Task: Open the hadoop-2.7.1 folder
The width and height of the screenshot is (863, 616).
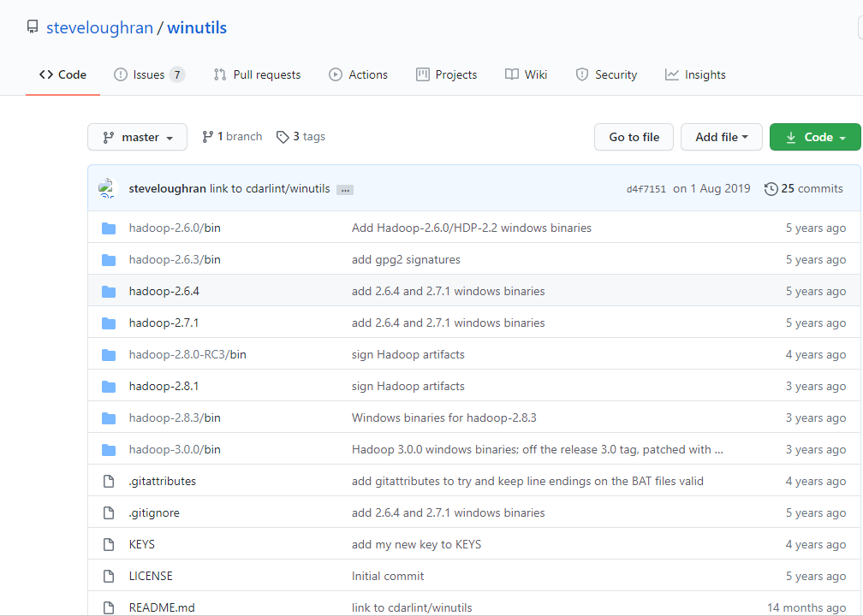Action: point(164,323)
